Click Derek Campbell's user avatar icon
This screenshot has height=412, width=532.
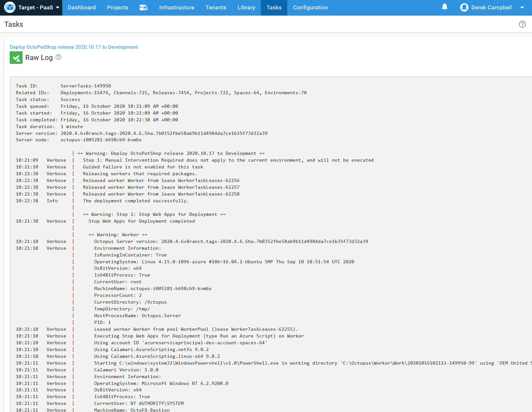click(x=464, y=7)
